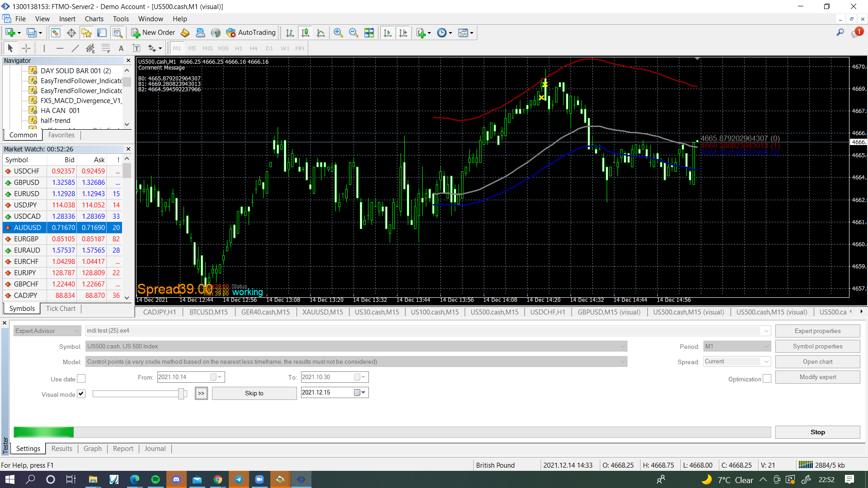The height and width of the screenshot is (488, 868).
Task: Select half-trend indicator in Navigator
Action: pyautogui.click(x=56, y=121)
